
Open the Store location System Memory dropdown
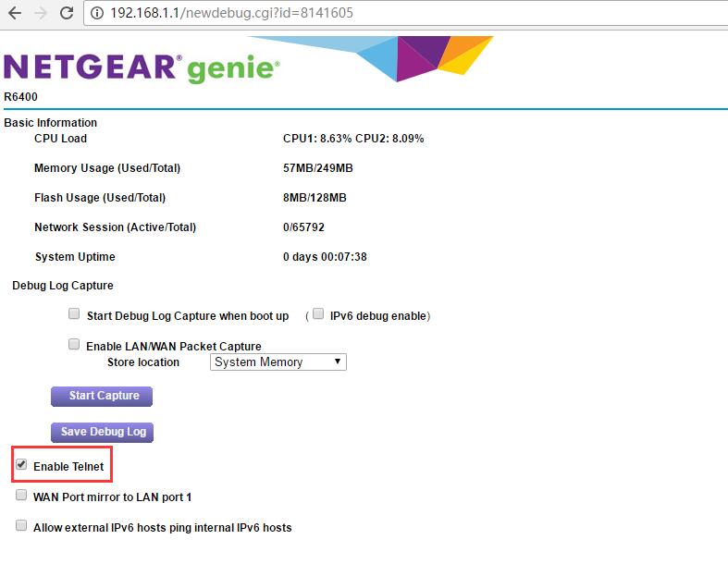click(x=278, y=362)
